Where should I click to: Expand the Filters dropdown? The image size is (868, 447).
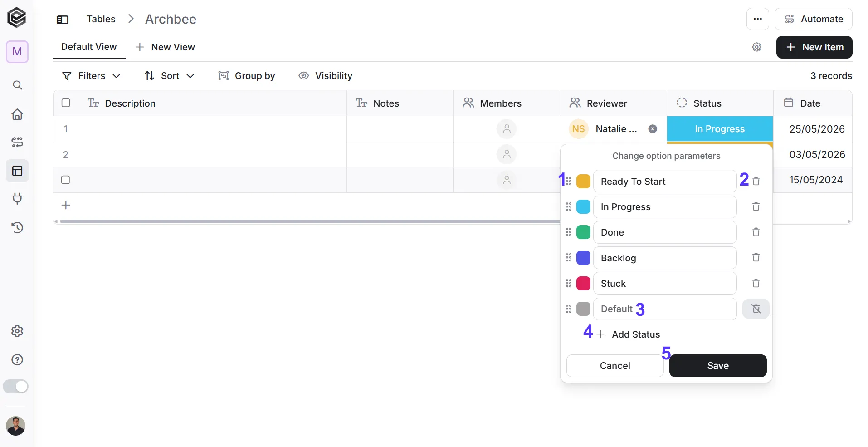click(x=91, y=76)
